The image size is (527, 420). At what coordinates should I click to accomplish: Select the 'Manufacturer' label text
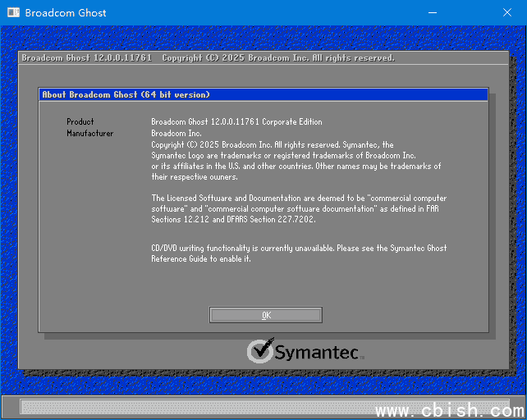tap(89, 134)
